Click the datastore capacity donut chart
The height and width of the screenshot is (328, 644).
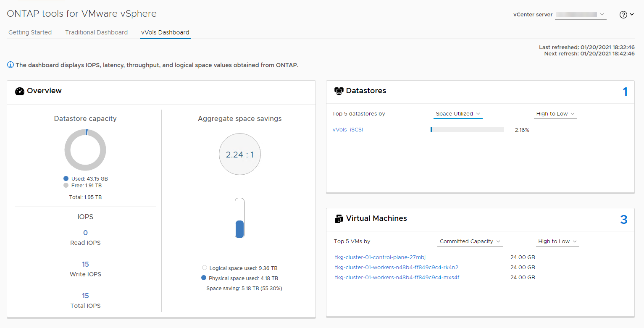(85, 150)
